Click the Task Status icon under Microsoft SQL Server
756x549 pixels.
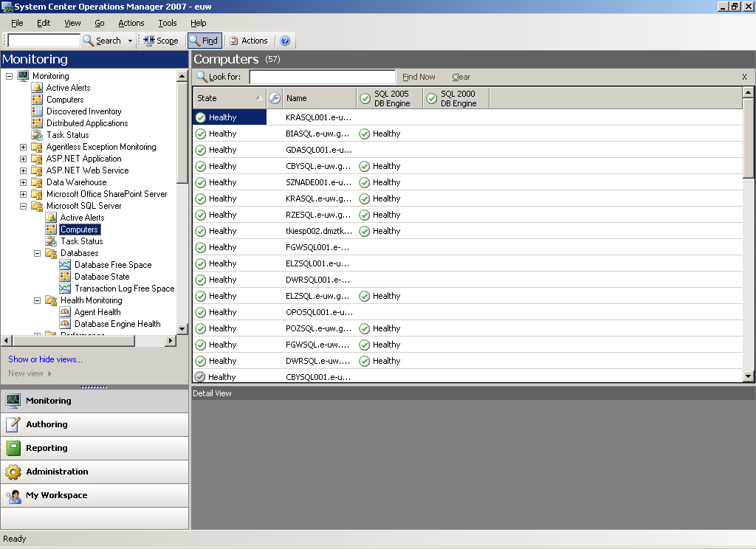51,241
